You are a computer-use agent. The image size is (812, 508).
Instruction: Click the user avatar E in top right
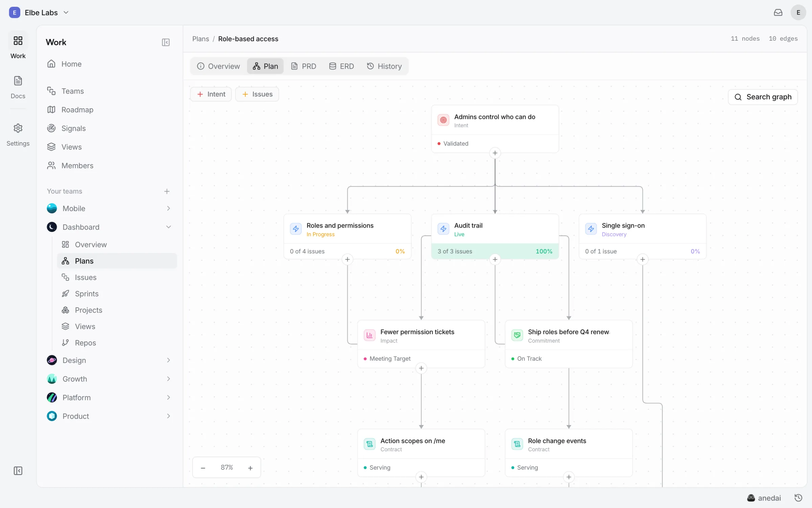tap(798, 13)
